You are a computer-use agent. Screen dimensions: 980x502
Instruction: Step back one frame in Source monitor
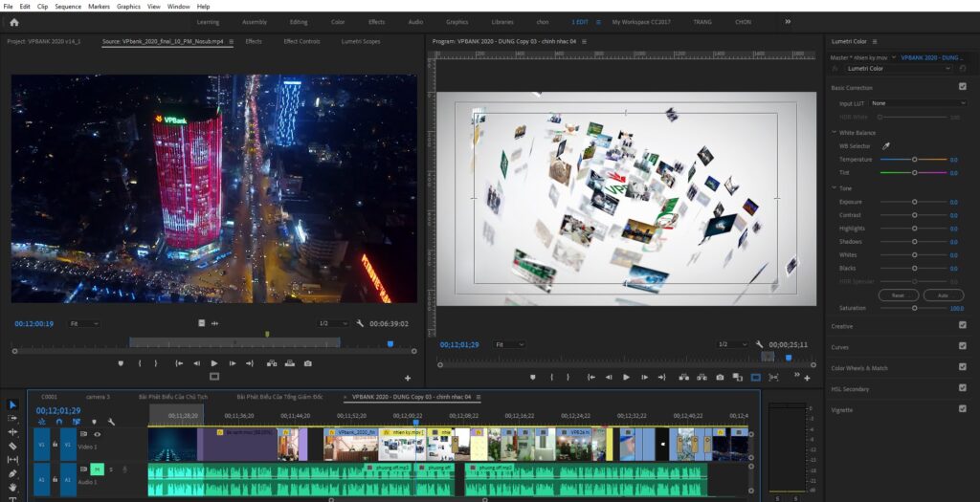tap(196, 363)
